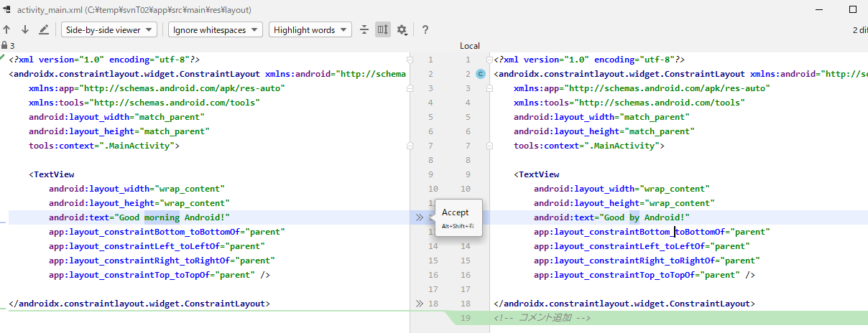
Task: Jump to previous difference with up arrow
Action: coord(7,30)
